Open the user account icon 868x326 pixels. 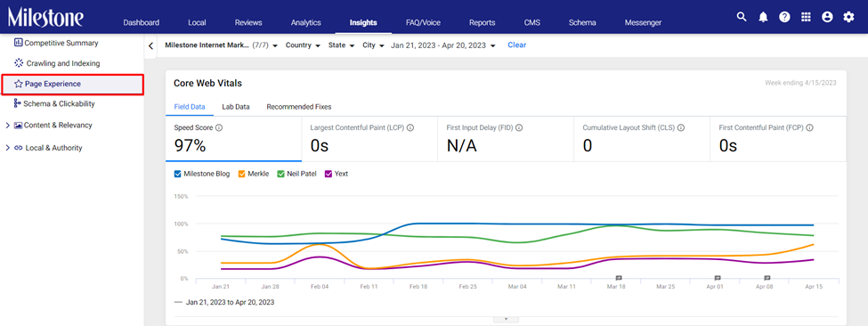click(x=828, y=17)
